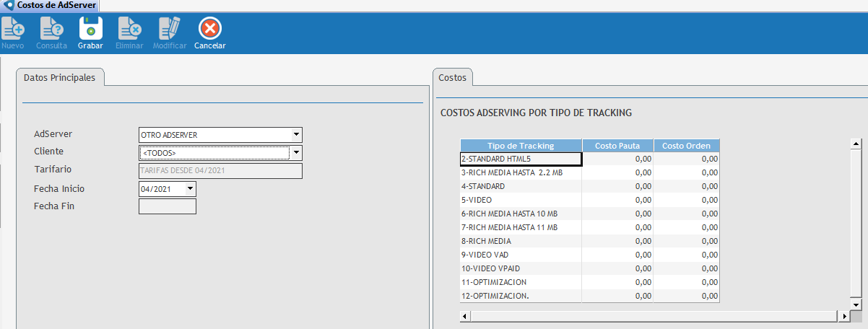Click the Costo Pauta column header
Viewport: 868px width, 329px height.
point(617,145)
